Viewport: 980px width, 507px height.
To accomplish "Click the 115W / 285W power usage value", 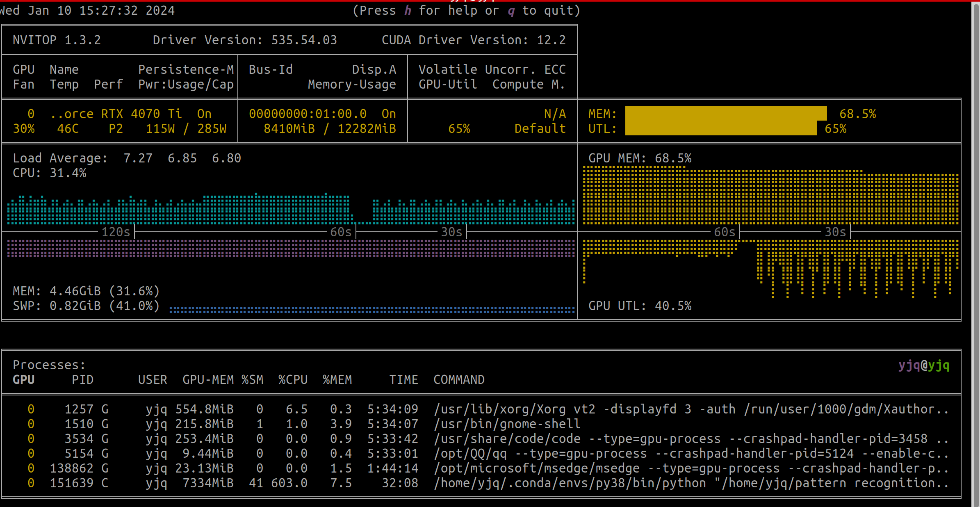I will 186,128.
